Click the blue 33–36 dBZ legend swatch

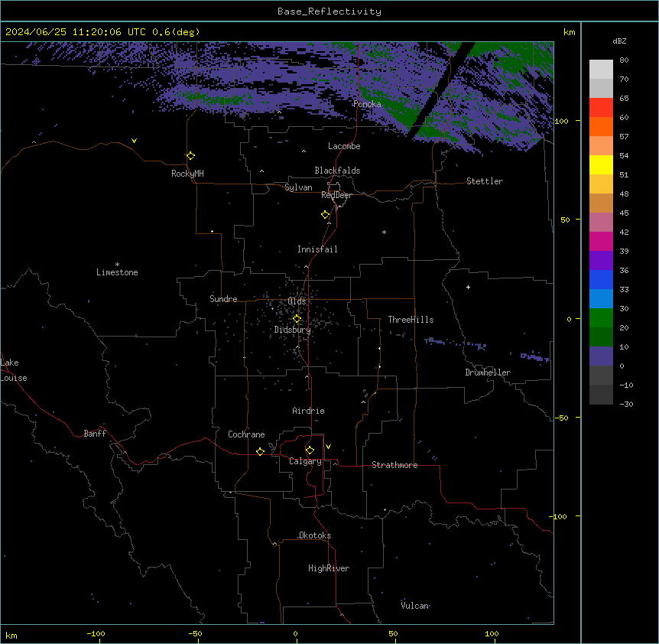[601, 279]
